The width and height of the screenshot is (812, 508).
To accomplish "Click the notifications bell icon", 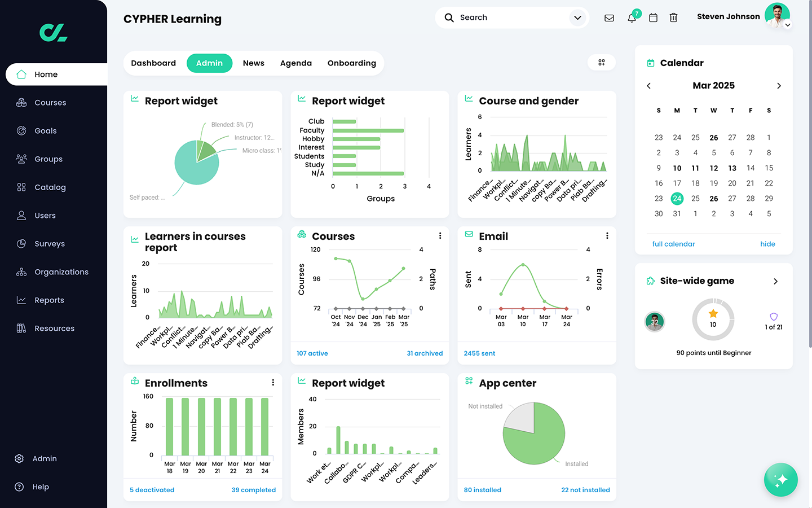I will (632, 17).
